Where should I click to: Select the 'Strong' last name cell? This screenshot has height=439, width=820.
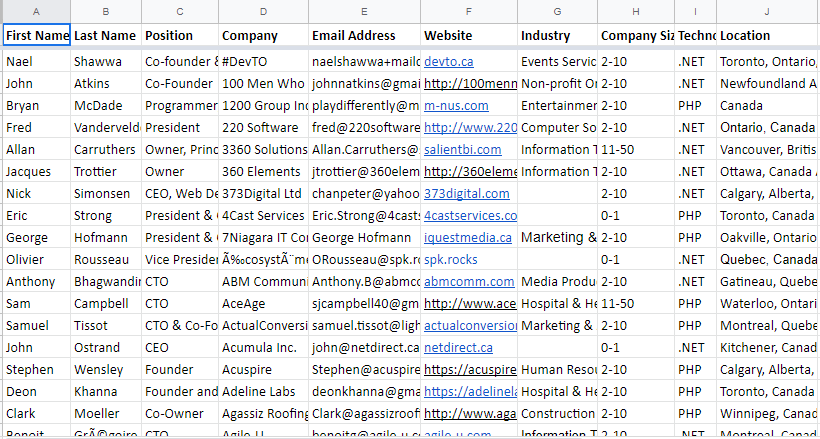106,216
